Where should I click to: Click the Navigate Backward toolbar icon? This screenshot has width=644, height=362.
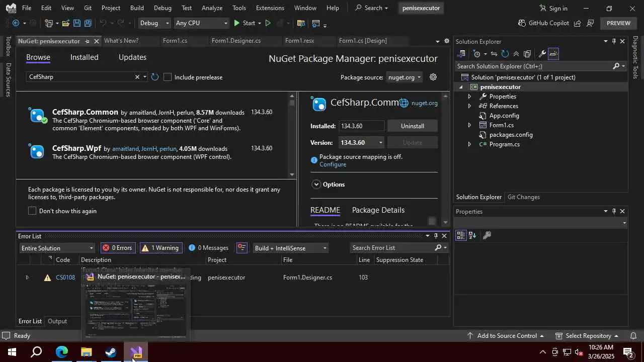16,23
